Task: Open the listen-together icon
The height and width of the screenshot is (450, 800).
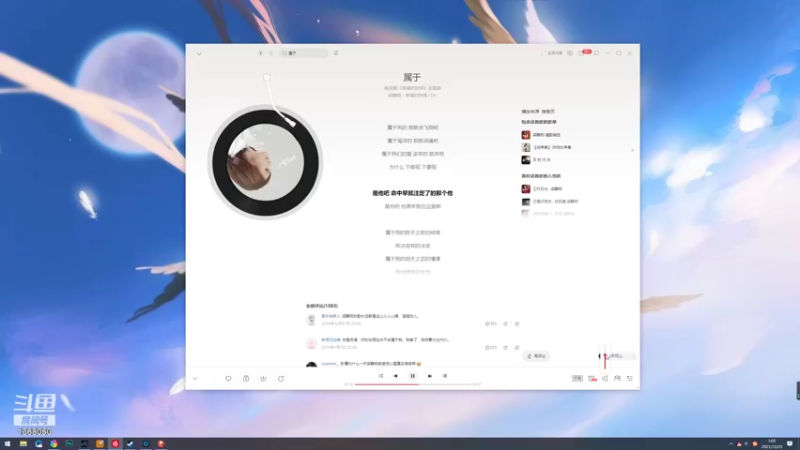Action: click(617, 379)
